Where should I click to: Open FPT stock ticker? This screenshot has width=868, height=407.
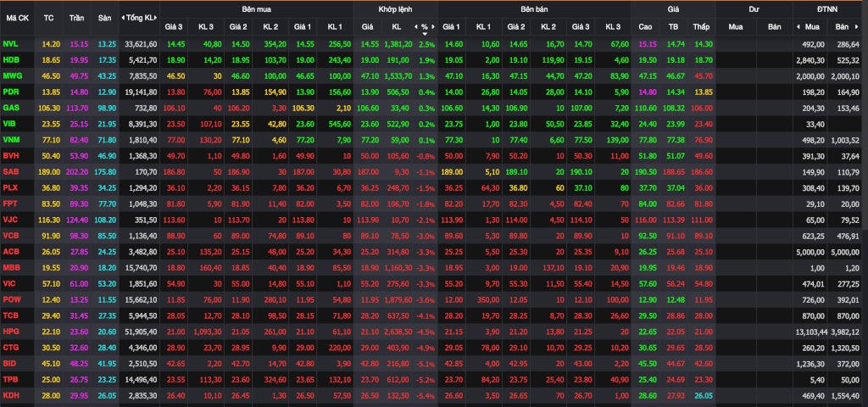[x=10, y=204]
